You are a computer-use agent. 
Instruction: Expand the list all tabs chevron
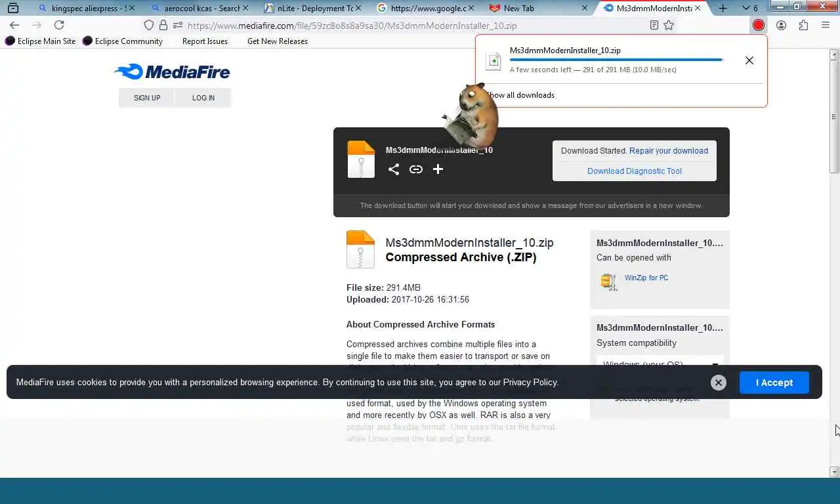coord(745,9)
